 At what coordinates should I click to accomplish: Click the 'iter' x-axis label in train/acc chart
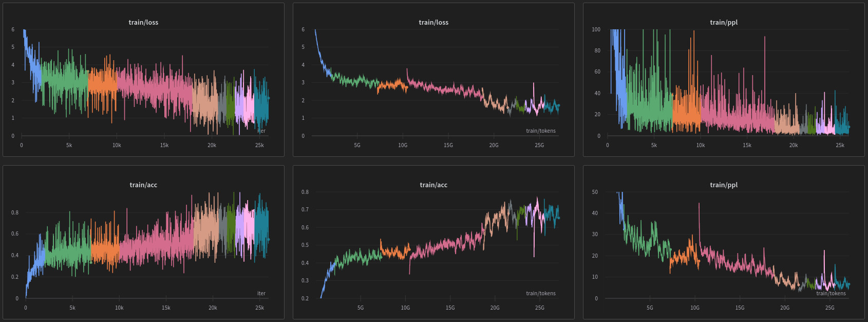261,293
